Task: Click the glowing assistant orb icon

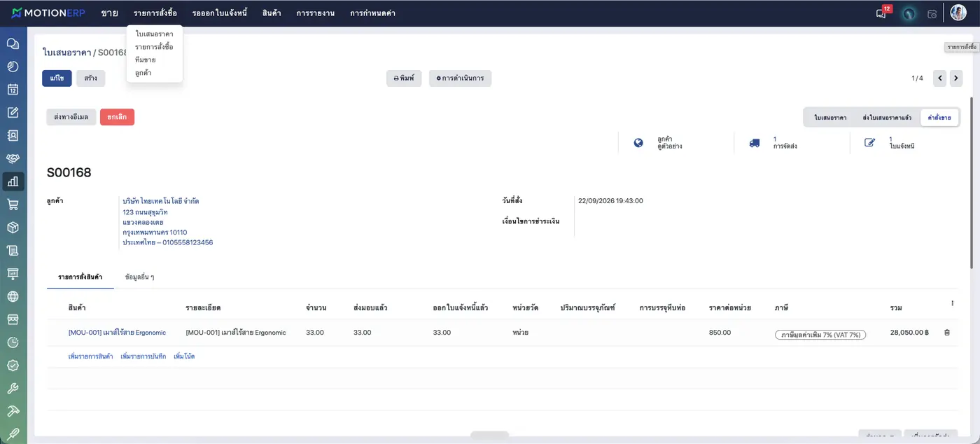Action: pos(909,13)
